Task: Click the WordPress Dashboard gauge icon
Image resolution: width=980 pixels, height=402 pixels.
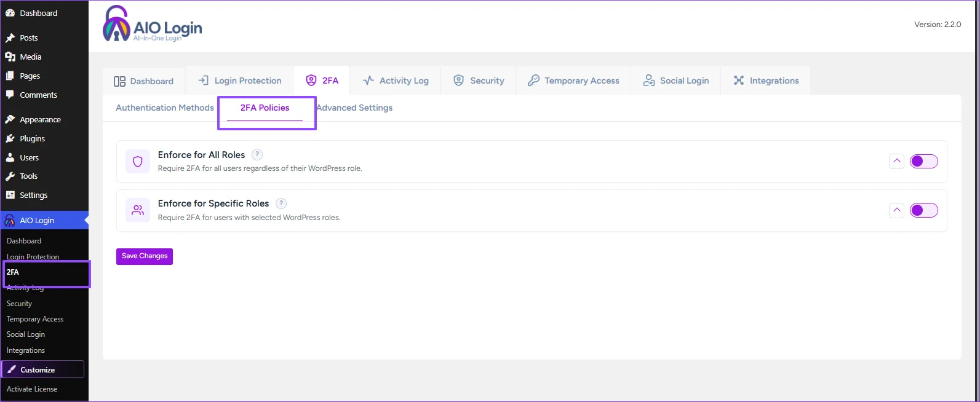Action: tap(10, 13)
